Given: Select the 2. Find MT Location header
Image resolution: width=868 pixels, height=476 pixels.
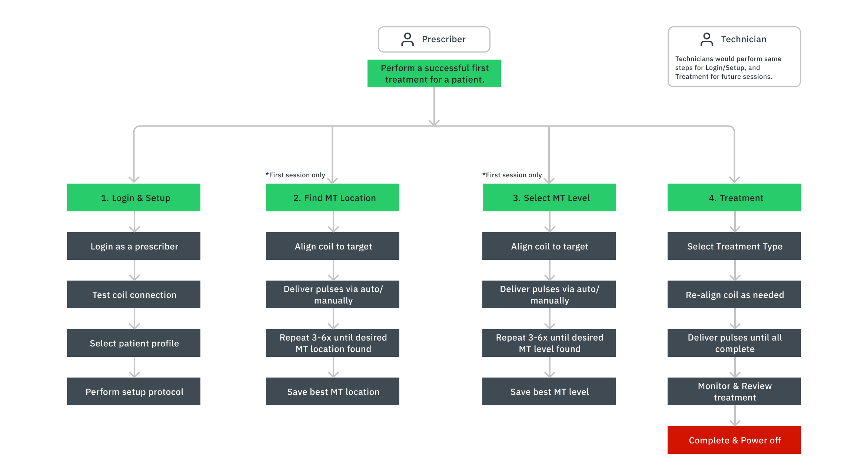Looking at the screenshot, I should pyautogui.click(x=332, y=198).
